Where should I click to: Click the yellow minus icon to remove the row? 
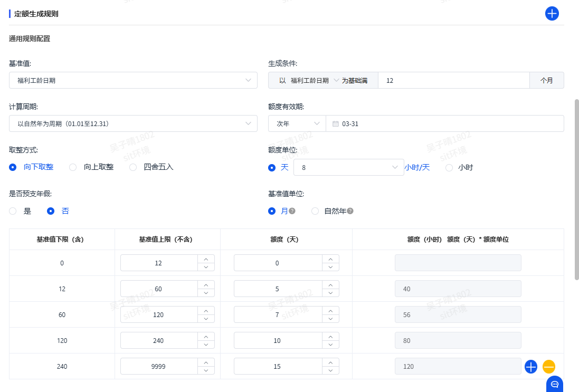[x=549, y=366]
